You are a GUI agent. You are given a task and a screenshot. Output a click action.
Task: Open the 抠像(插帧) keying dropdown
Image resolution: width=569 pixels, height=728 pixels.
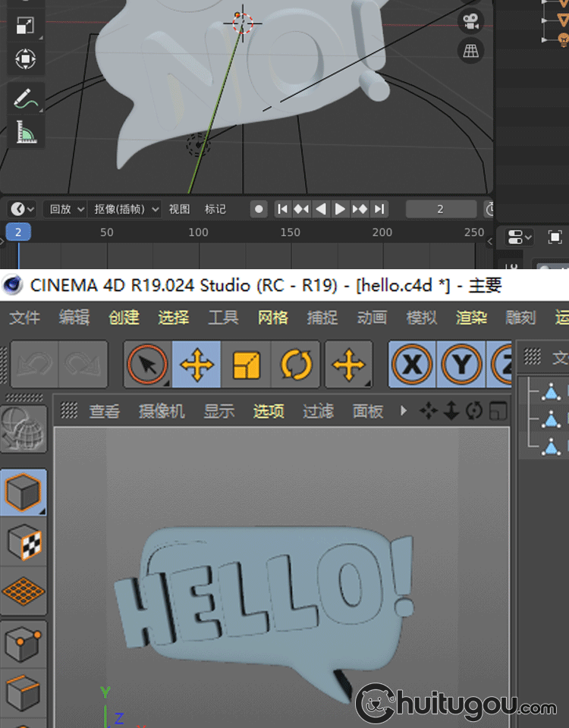[x=126, y=209]
